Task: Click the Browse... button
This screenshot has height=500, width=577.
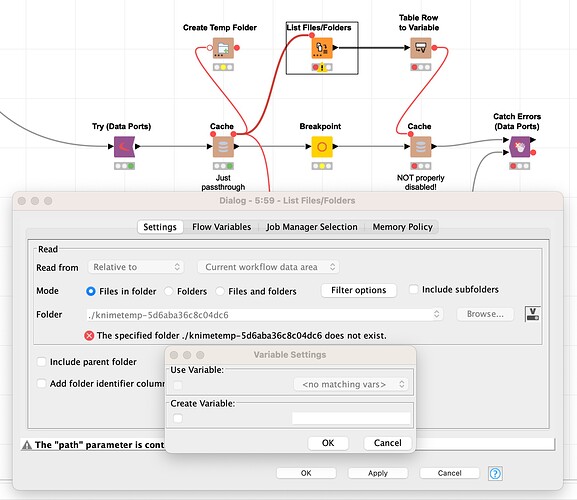Action: tap(485, 314)
